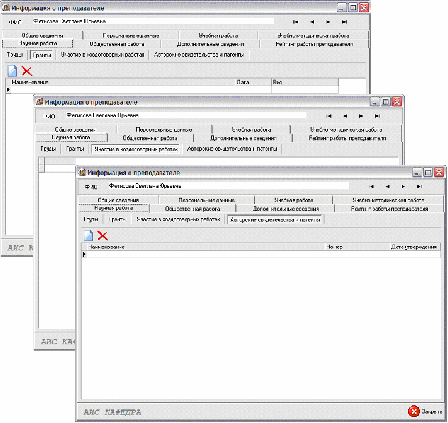Open Рейтинг работы преподавателя tab in front window
448x423 pixels.
(389, 209)
